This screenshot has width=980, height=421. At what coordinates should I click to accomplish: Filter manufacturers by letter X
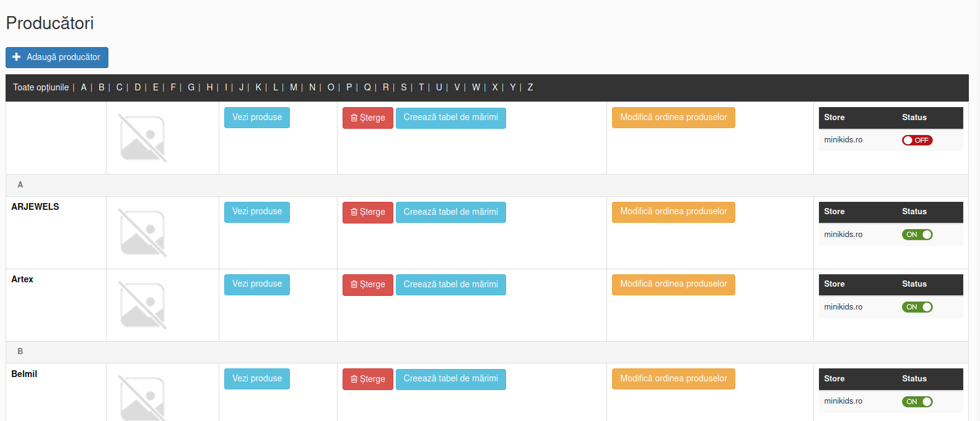(x=495, y=87)
